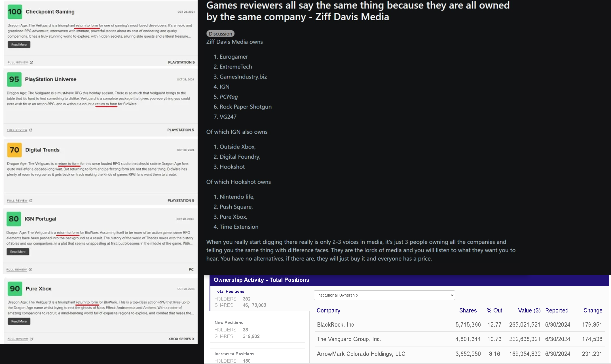Sort table by the Change column header

pos(593,310)
